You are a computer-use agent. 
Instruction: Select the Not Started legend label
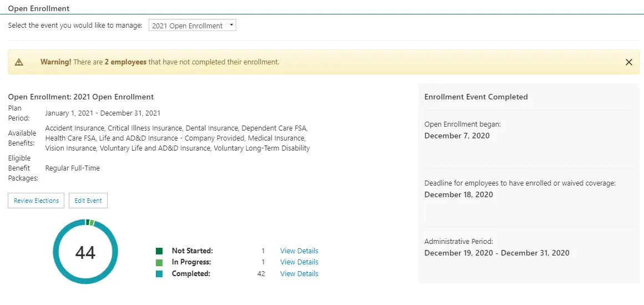[192, 251]
